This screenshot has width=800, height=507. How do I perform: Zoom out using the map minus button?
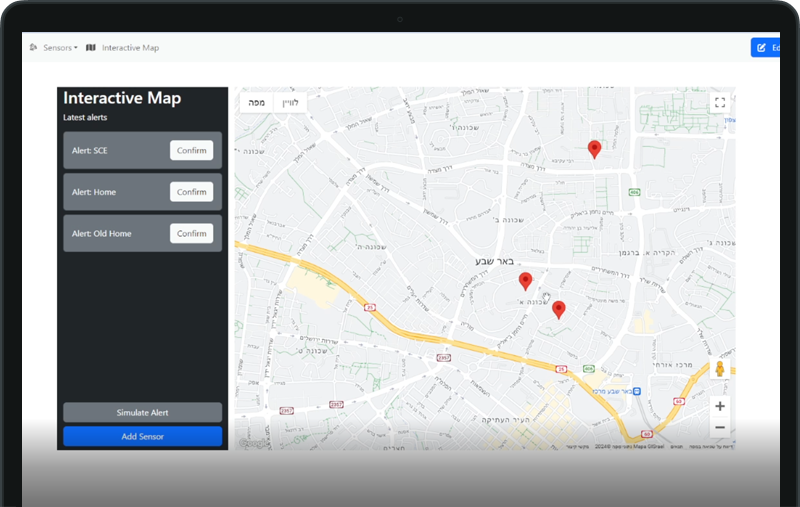click(x=720, y=428)
